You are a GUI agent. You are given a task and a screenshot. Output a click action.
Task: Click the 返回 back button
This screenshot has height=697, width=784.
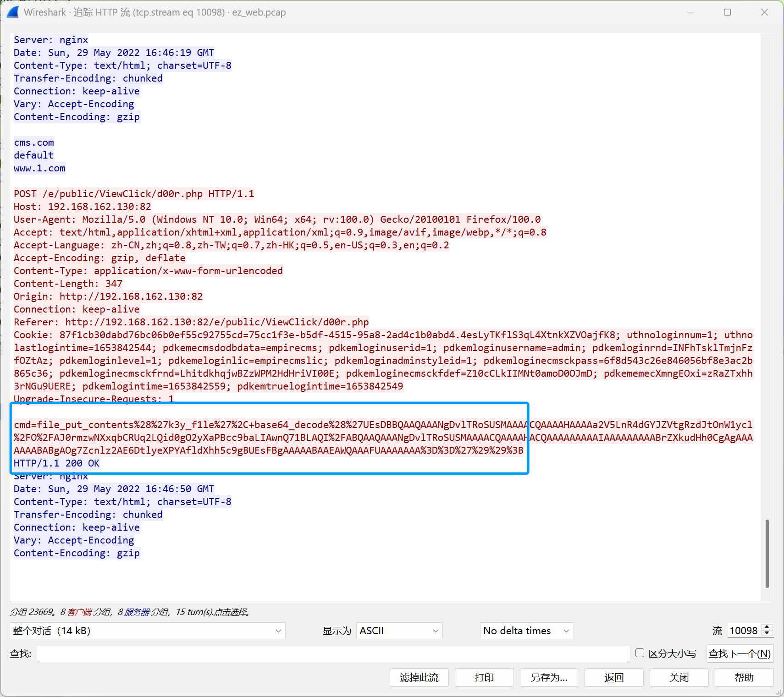point(614,677)
